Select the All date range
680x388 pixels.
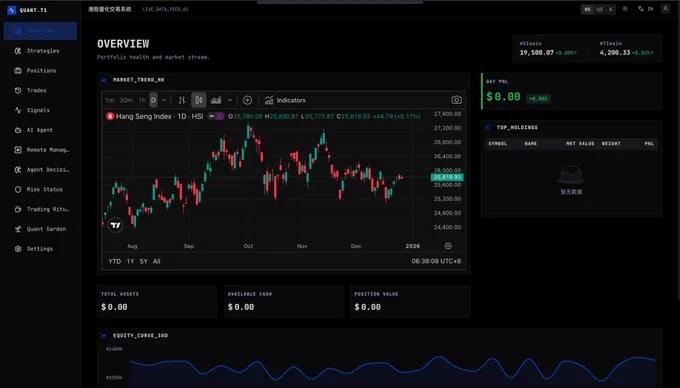157,261
